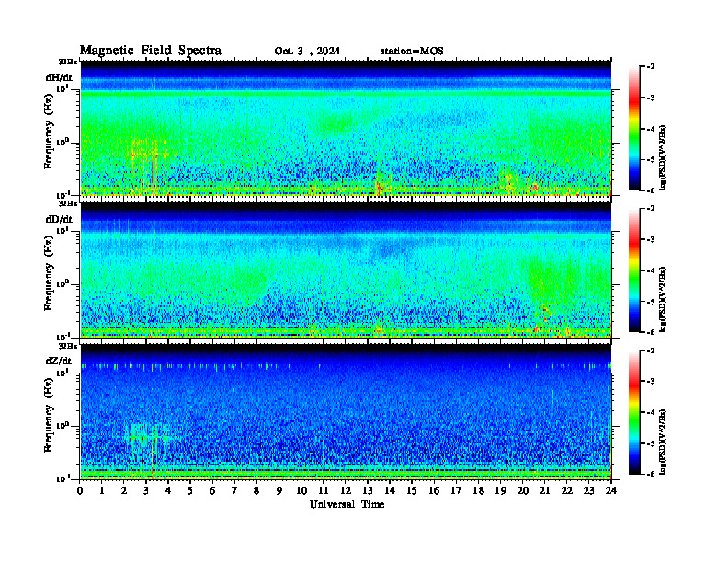Click the dZ/dt spectrogram plot
Viewport: 728px width, 563px height.
pyautogui.click(x=346, y=412)
